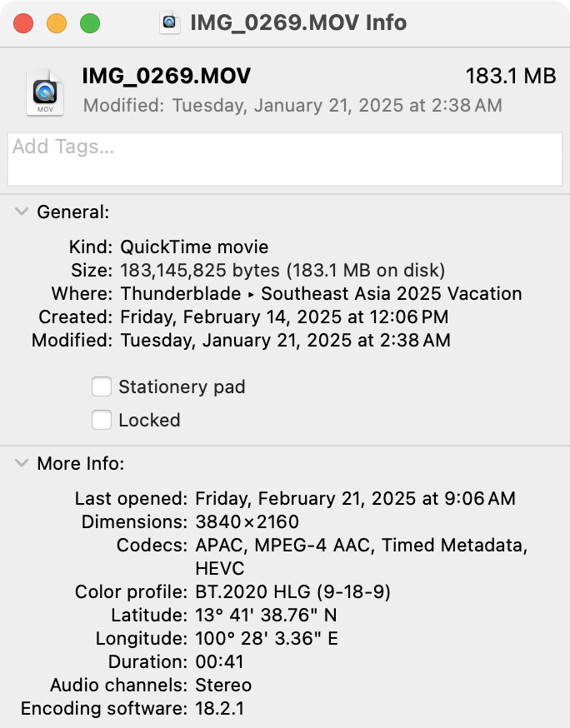Collapse the More Info section chevron
570x728 pixels.
[x=22, y=463]
